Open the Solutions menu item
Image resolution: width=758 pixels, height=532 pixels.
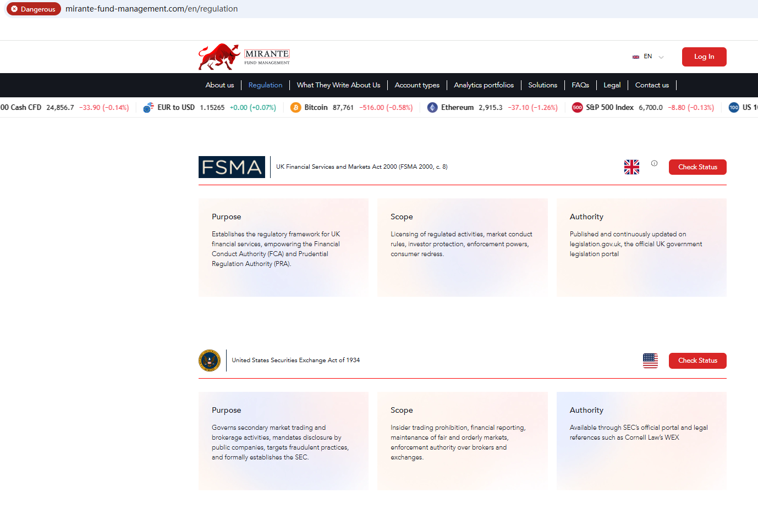(542, 85)
